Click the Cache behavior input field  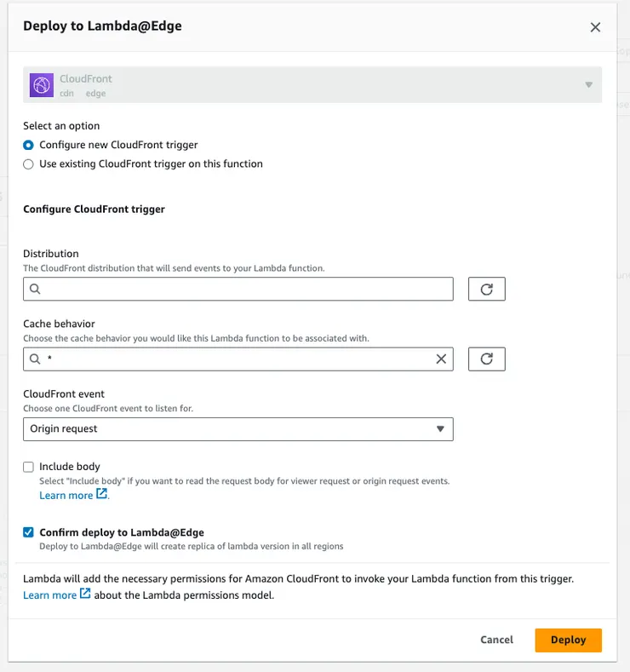click(238, 359)
